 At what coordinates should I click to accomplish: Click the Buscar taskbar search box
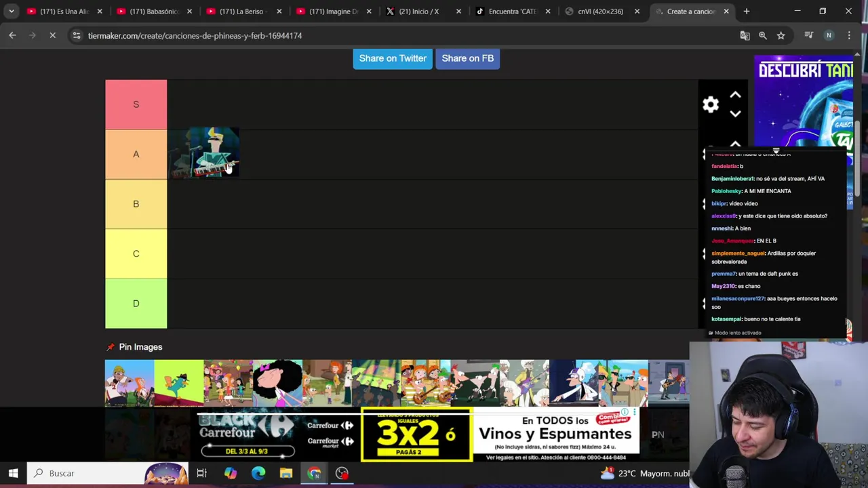coord(108,473)
